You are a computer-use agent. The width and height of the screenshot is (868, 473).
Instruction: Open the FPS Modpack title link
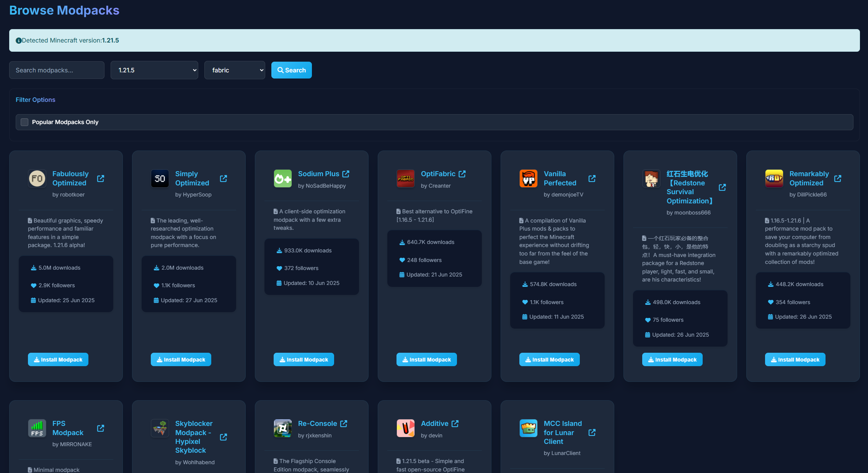tap(68, 428)
